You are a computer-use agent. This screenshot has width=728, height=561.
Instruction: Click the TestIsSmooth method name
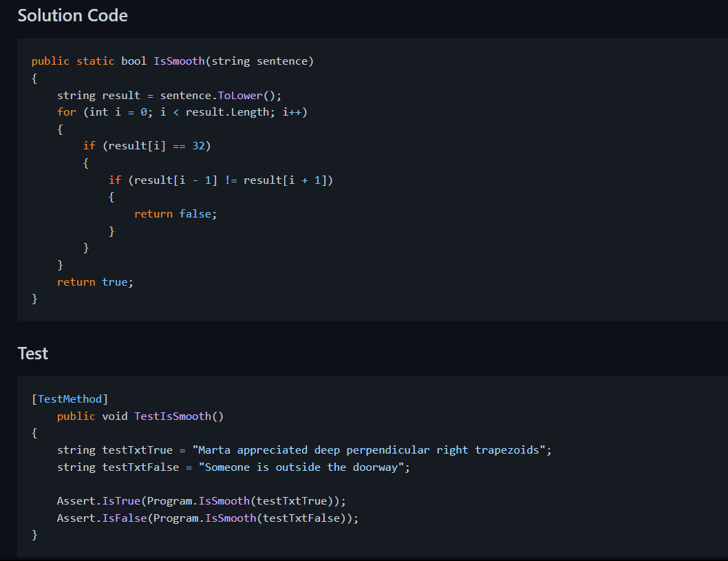coord(173,416)
